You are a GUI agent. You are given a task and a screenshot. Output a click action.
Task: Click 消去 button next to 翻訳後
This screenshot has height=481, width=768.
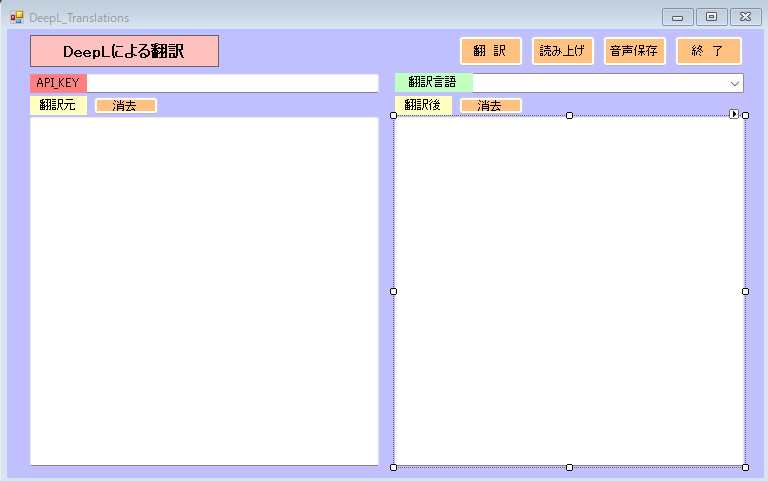[490, 106]
